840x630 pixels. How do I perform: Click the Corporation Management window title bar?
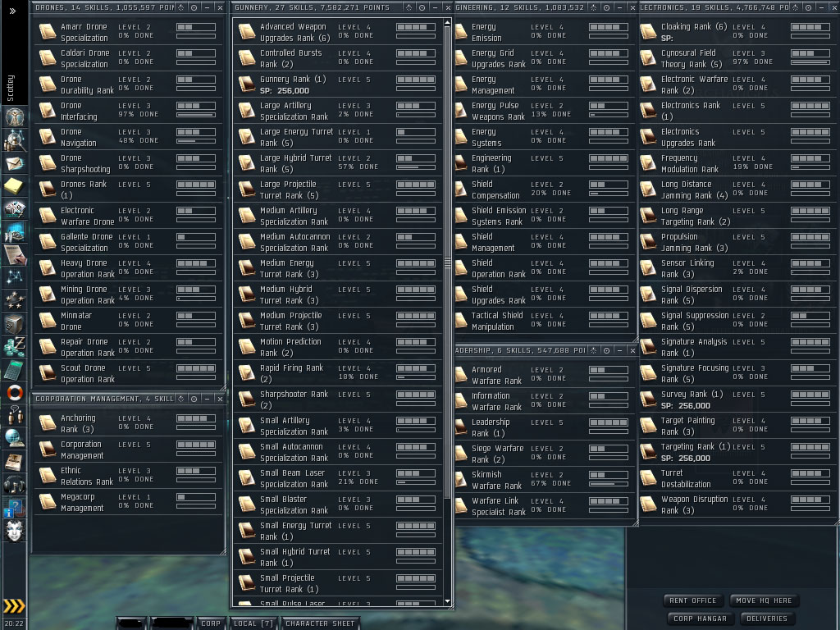104,399
